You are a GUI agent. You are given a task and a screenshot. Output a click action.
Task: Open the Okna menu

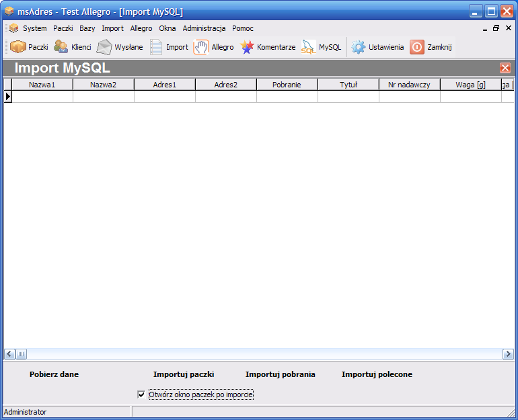coord(167,28)
